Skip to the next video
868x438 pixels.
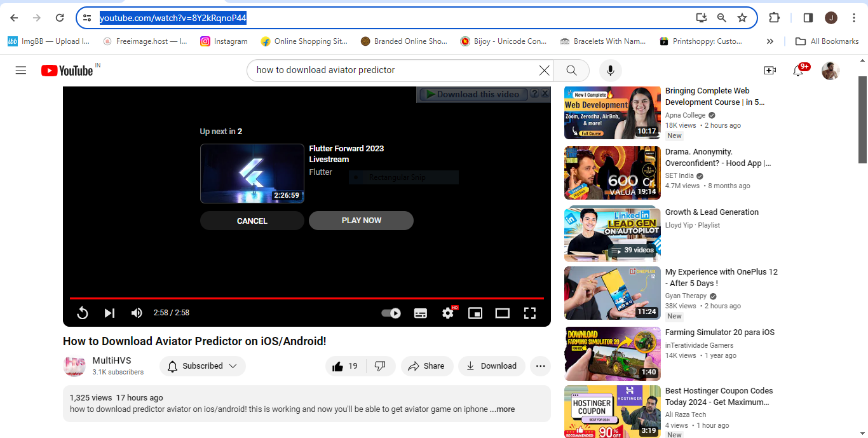pyautogui.click(x=109, y=313)
